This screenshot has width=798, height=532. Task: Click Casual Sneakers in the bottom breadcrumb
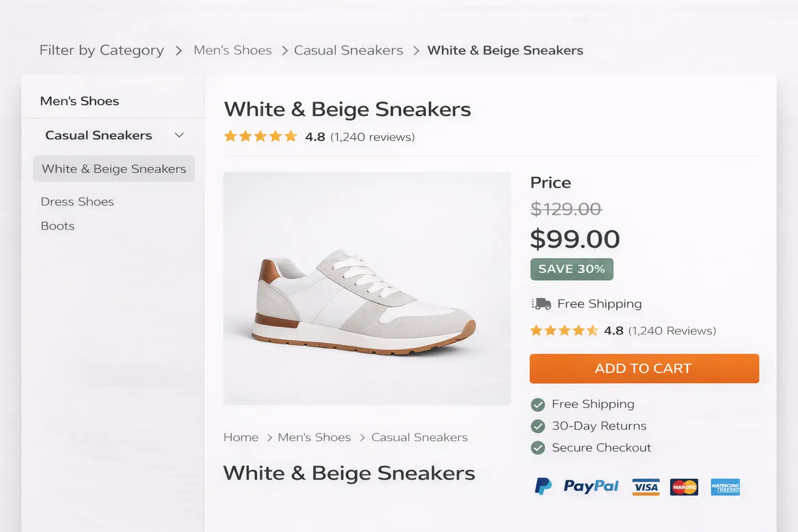pyautogui.click(x=419, y=437)
